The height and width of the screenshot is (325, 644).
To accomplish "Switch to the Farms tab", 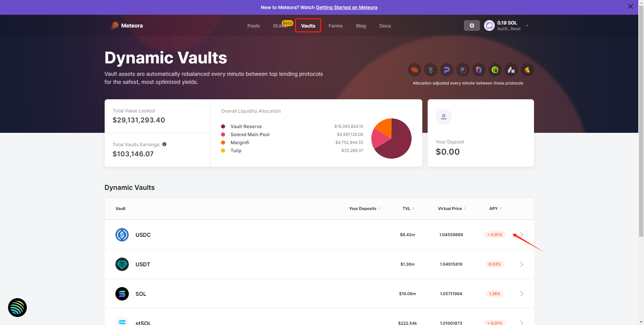I will pos(335,26).
